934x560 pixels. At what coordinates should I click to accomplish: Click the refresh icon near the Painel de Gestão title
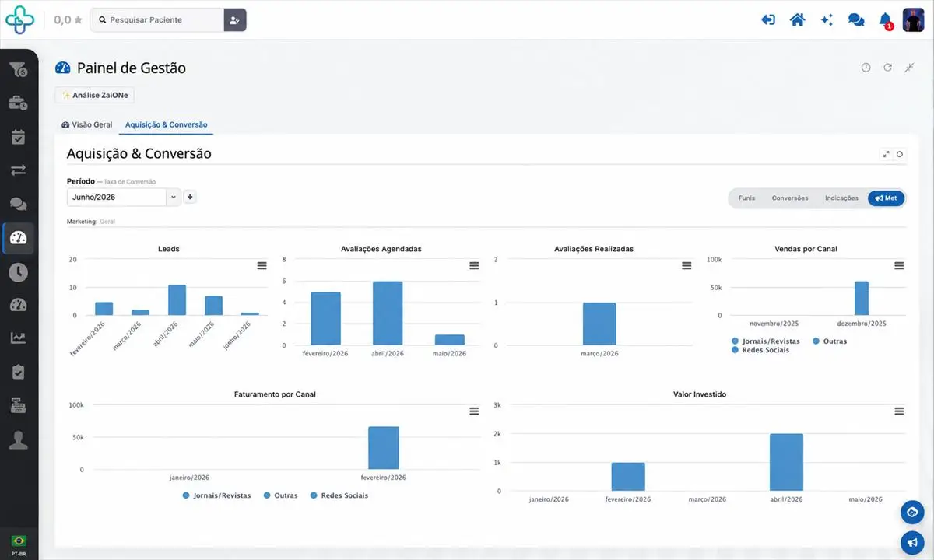tap(887, 68)
